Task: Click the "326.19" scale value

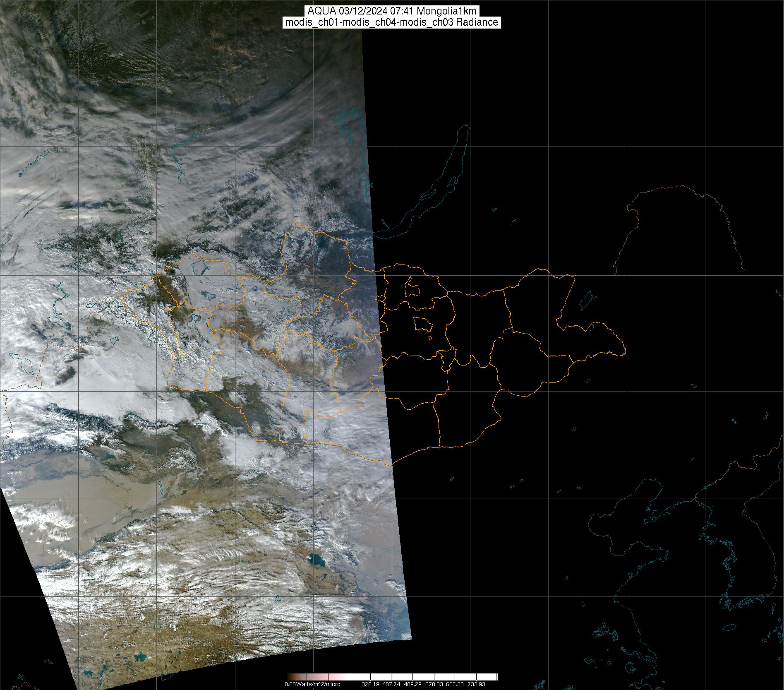Action: click(x=371, y=684)
